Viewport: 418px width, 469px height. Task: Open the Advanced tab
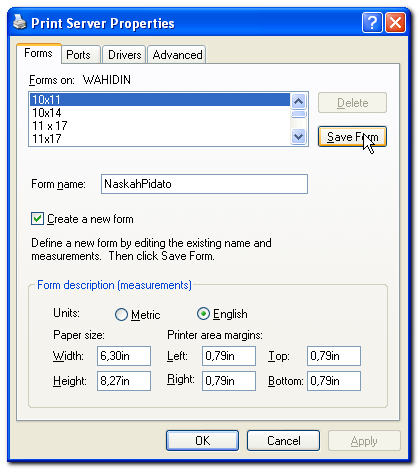pos(177,55)
